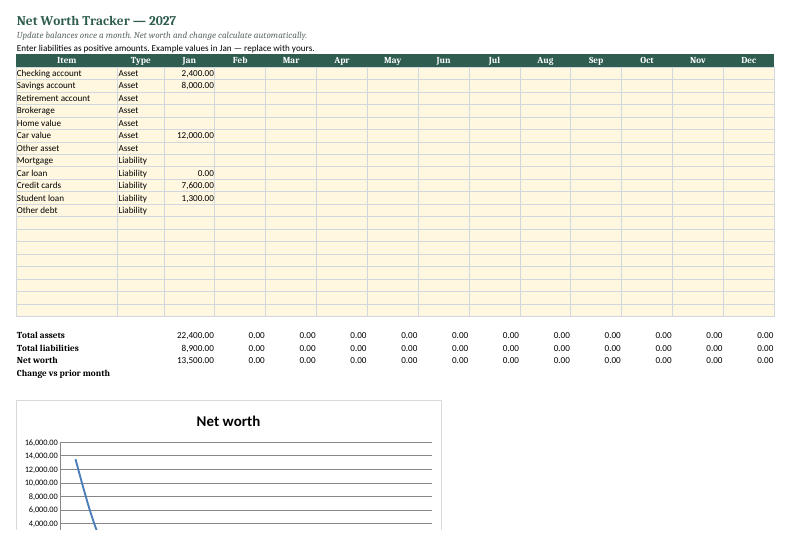Viewport: 790px width, 545px height.
Task: Click the 16,000.00 chart axis label
Action: [x=41, y=442]
